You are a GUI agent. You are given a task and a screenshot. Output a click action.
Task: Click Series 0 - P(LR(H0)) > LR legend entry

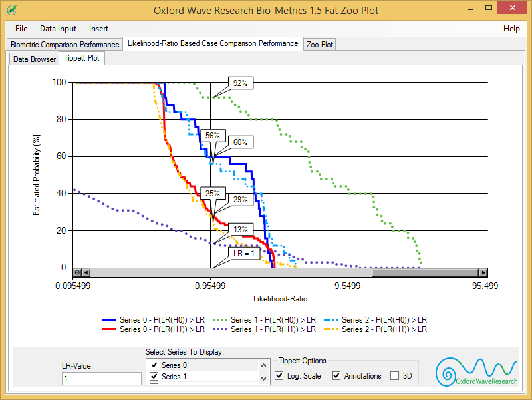pos(154,320)
